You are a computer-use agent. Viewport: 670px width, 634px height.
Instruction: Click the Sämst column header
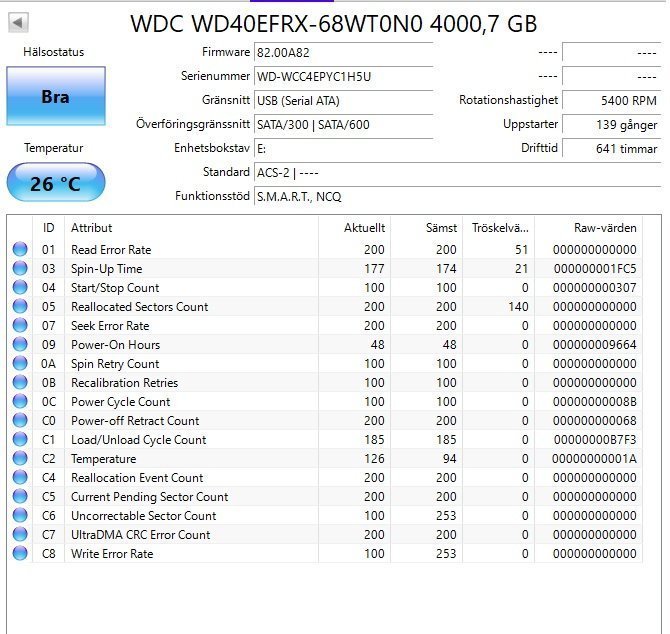[426, 228]
